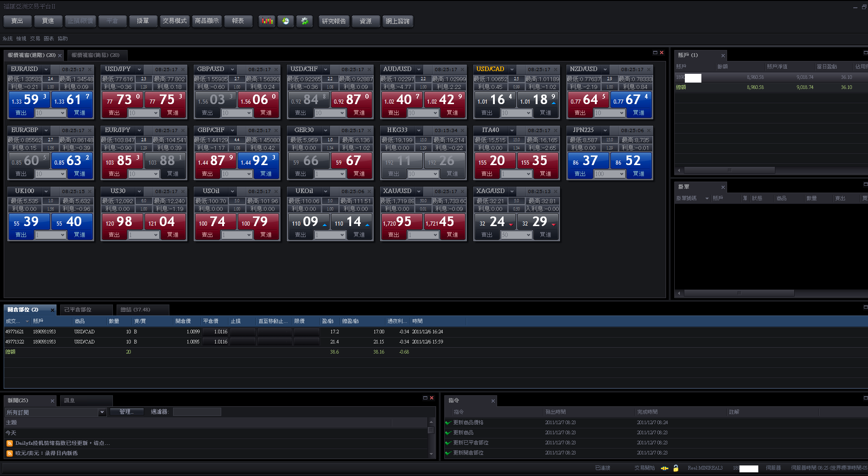Click the 賣出 button in top toolbar

click(17, 21)
